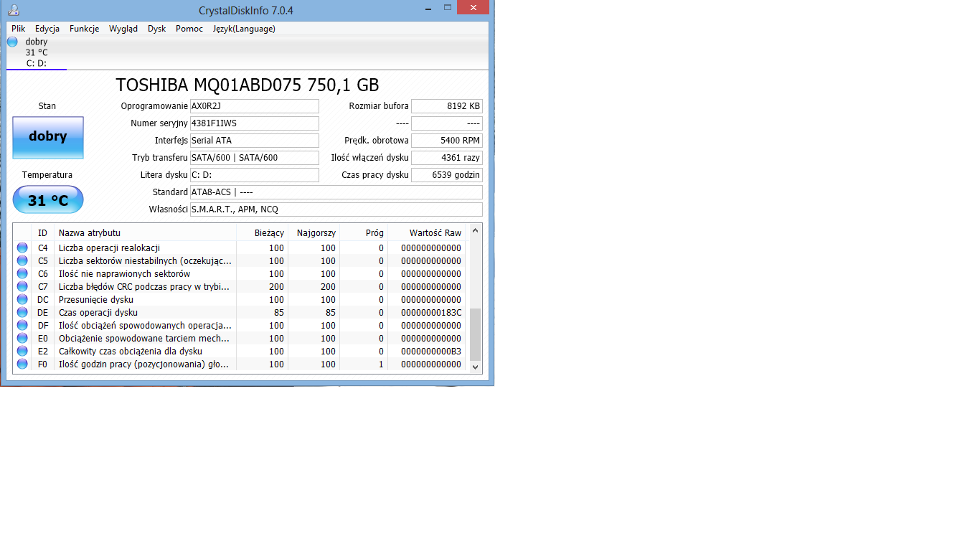The height and width of the screenshot is (551, 980).
Task: Close the CrystalDiskInfo window
Action: coord(473,7)
